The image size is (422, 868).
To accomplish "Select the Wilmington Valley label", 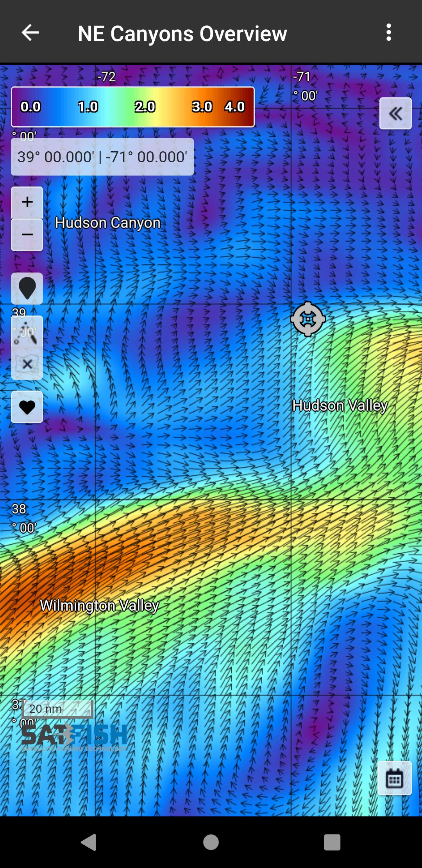I will pos(99,606).
